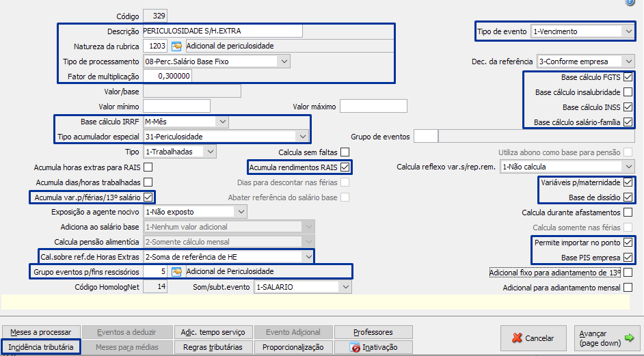Image resolution: width=644 pixels, height=356 pixels.
Task: Enable Acumula horas extras para RAIS
Action: (x=148, y=167)
